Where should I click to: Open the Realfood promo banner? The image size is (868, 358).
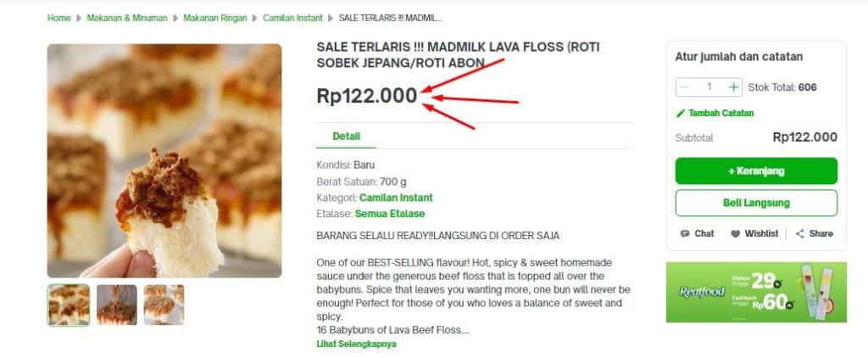tap(756, 292)
